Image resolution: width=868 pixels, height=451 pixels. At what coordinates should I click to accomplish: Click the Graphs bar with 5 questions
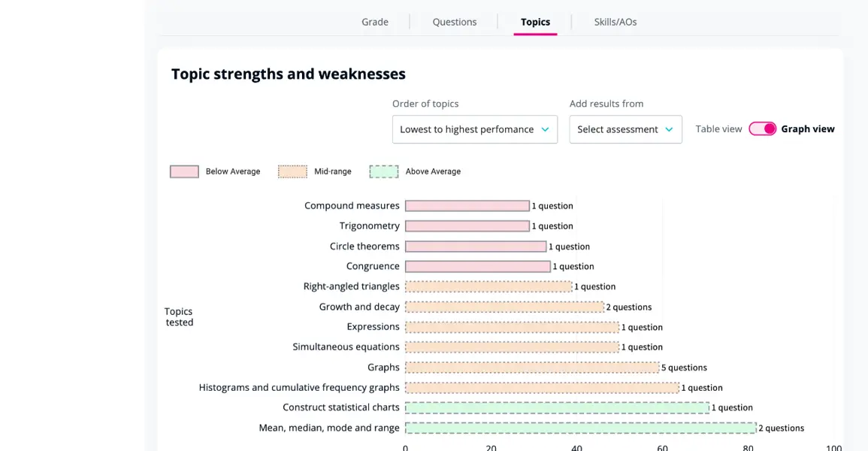pyautogui.click(x=532, y=368)
